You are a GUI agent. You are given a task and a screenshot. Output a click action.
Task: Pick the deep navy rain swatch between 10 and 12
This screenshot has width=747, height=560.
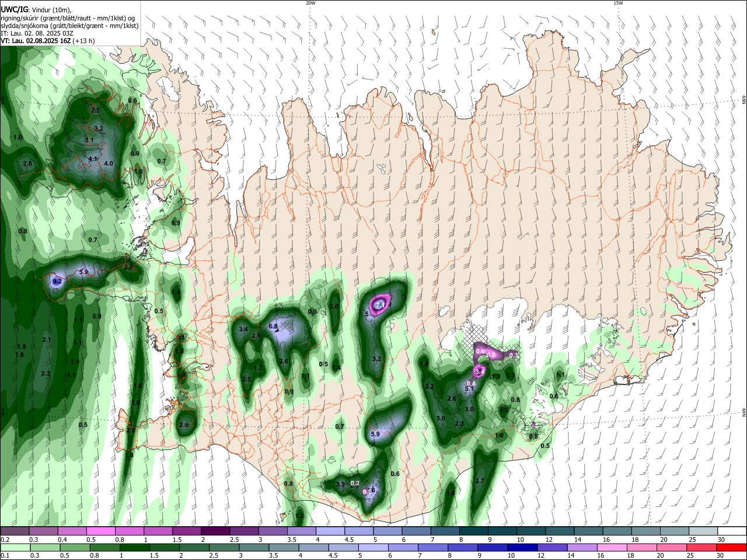click(522, 548)
